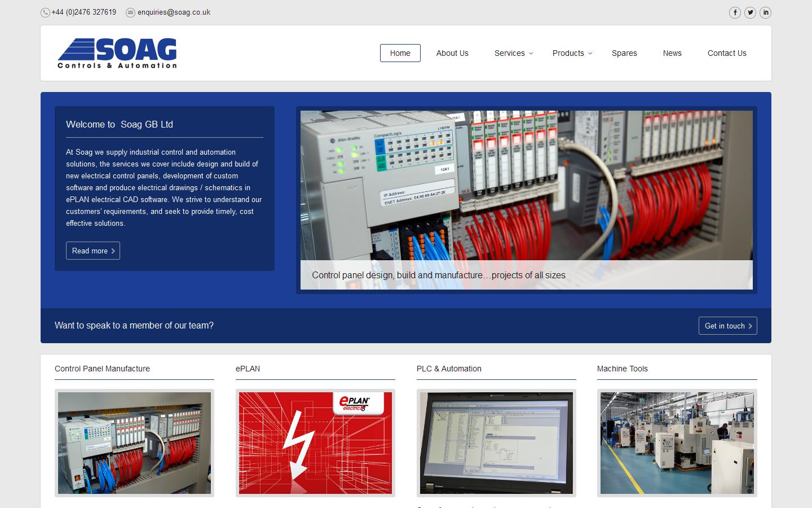The width and height of the screenshot is (812, 508).
Task: Open the About Us page
Action: point(452,53)
